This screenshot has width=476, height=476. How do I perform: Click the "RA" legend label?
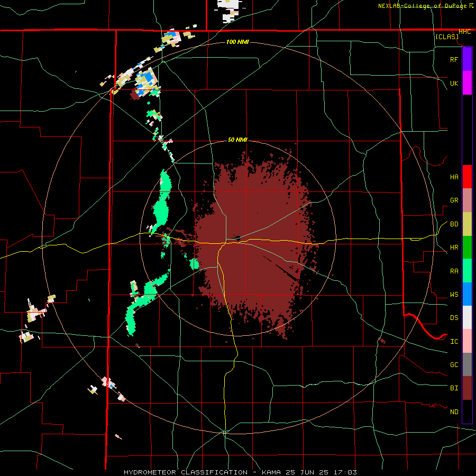click(454, 271)
